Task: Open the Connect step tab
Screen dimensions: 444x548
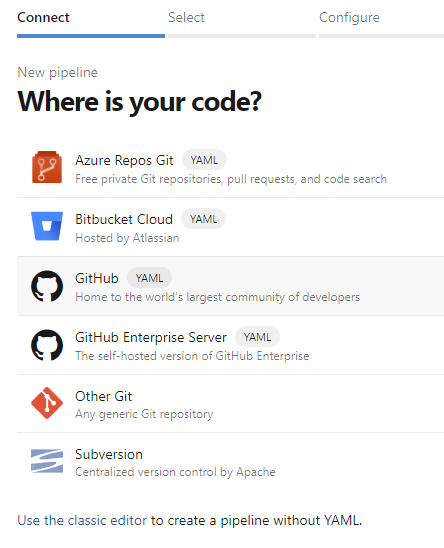Action: (43, 17)
